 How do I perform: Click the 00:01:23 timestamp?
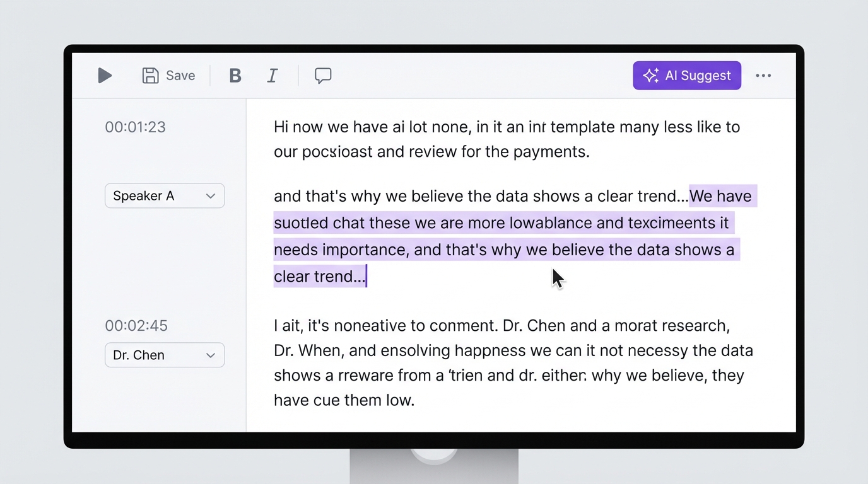click(135, 127)
